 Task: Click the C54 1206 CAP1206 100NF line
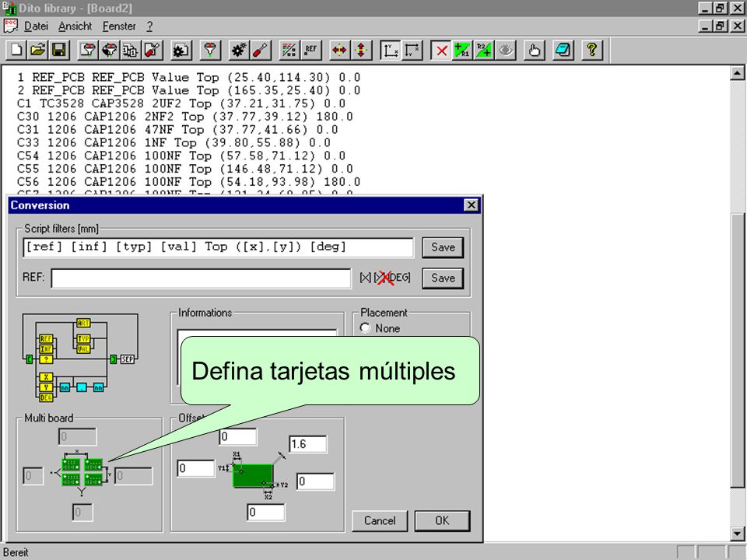click(x=181, y=156)
